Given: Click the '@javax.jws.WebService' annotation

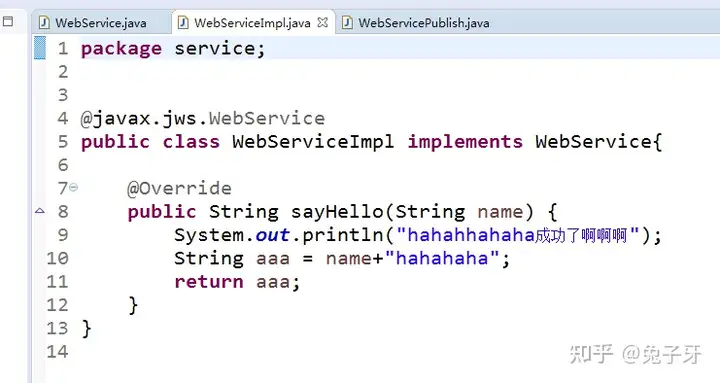Looking at the screenshot, I should (x=202, y=118).
